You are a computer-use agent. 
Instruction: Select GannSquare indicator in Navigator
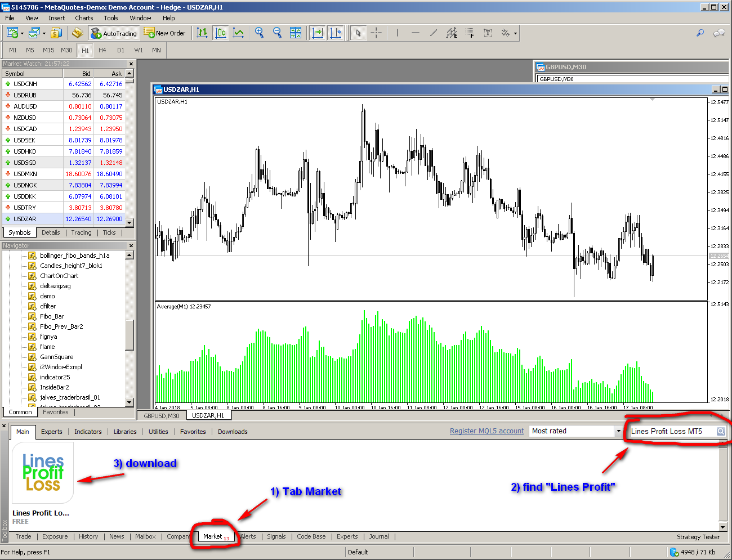56,357
